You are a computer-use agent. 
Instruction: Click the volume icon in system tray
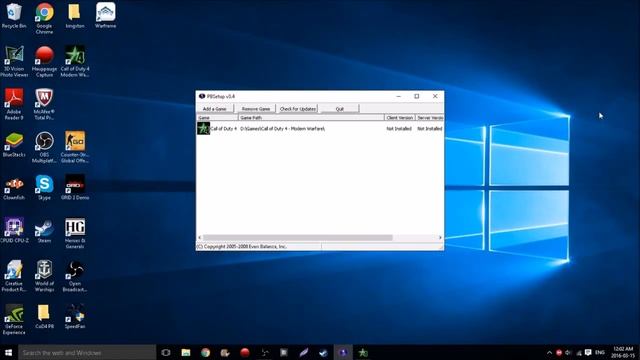tap(569, 353)
